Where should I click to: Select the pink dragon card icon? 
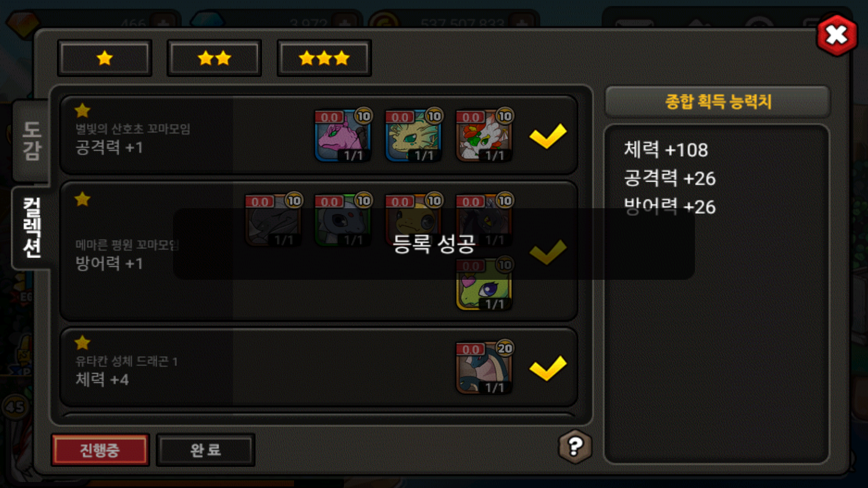click(x=342, y=136)
